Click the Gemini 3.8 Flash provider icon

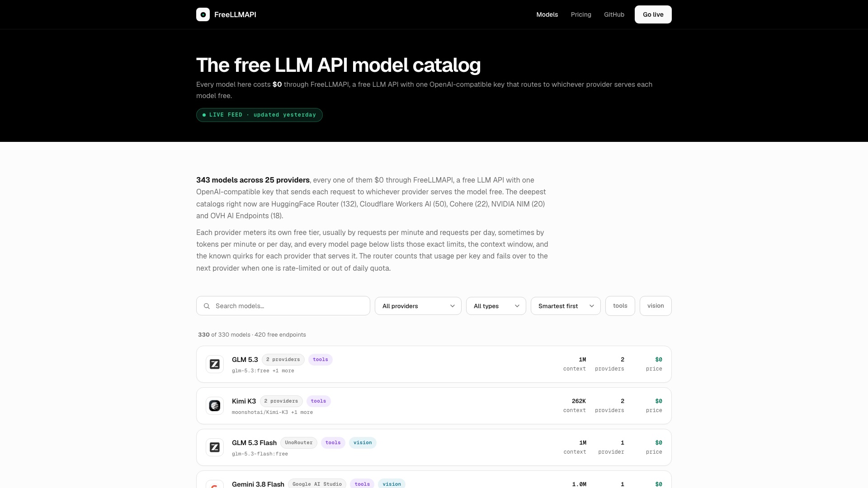[x=215, y=484]
